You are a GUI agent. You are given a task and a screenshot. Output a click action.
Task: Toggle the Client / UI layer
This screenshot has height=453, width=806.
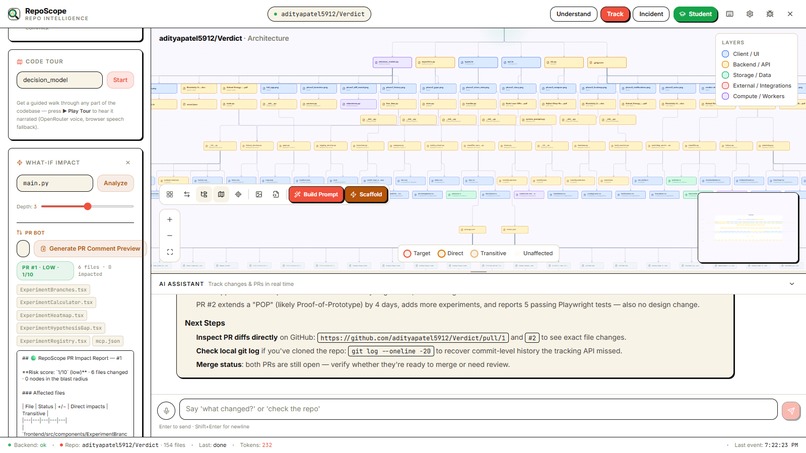click(x=740, y=53)
